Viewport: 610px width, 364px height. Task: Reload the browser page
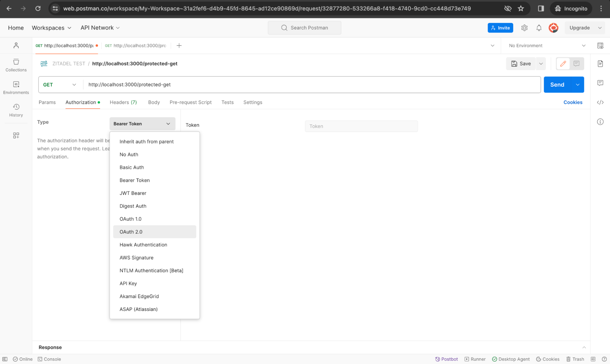[x=38, y=9]
